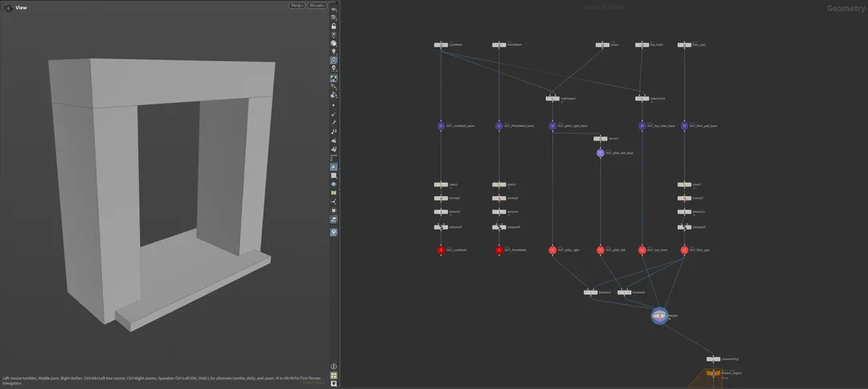
Task: Select the clean1 node
Action: pyautogui.click(x=440, y=185)
